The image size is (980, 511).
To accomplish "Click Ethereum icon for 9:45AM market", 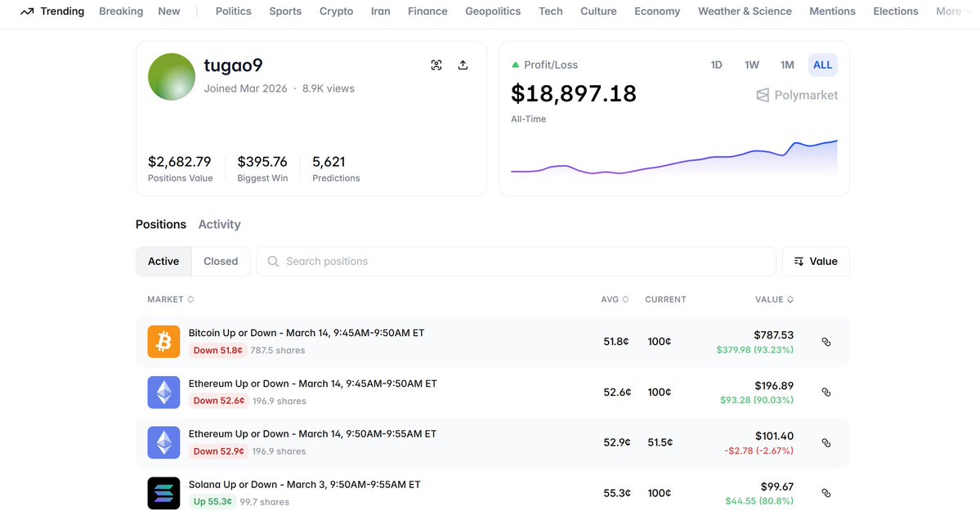I will 163,392.
